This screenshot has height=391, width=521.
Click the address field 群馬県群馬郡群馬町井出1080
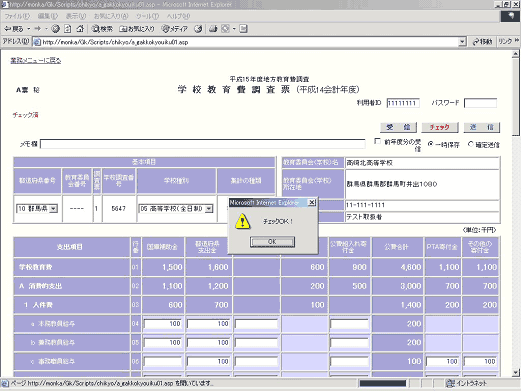[422, 184]
